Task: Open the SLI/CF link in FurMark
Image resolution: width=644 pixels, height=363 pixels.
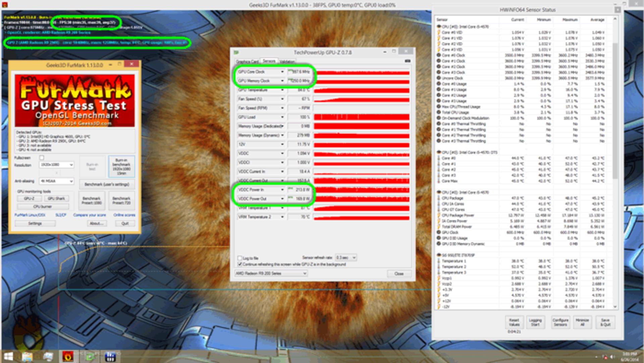Action: [x=61, y=215]
